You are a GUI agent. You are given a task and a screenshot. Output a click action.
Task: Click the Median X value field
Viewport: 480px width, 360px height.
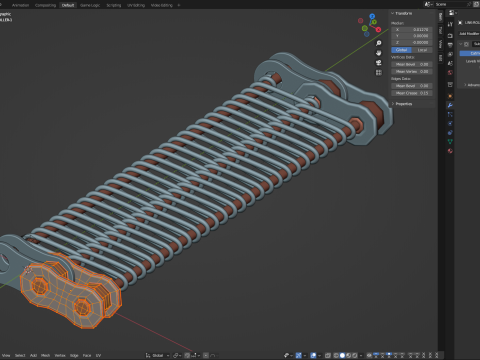coord(412,29)
